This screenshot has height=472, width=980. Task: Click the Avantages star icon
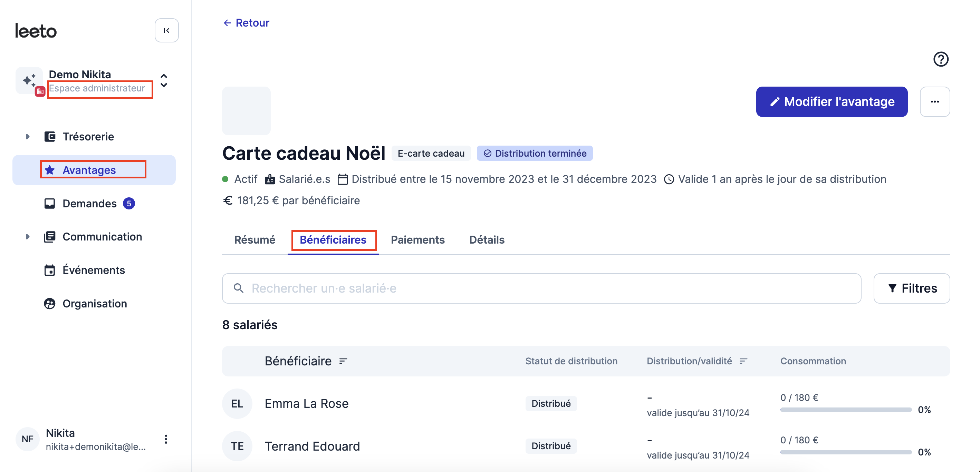pos(50,170)
